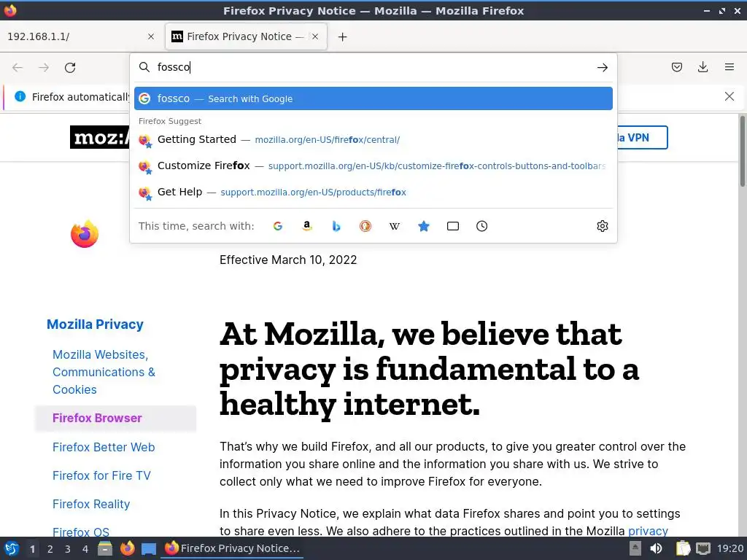Open the Firefox application menu
Screen dimensions: 747x560
[x=729, y=67]
